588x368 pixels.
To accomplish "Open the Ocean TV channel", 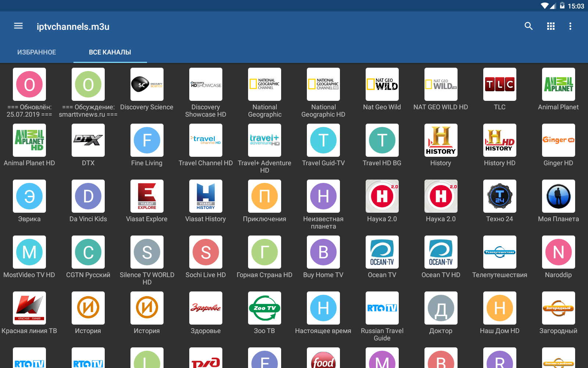I will [x=382, y=252].
